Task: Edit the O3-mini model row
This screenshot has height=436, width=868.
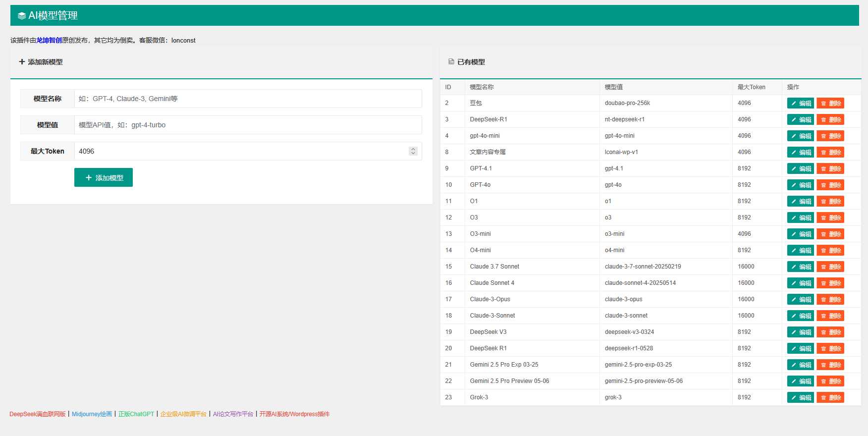Action: (800, 234)
